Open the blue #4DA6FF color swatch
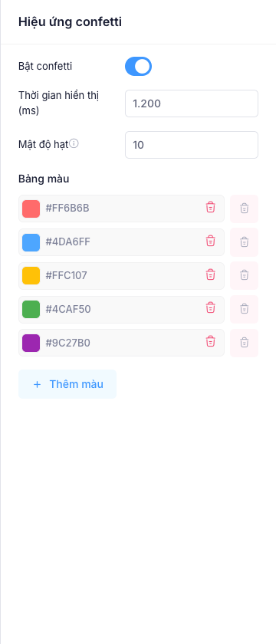Screen dimensions: 276x644 (x=31, y=242)
